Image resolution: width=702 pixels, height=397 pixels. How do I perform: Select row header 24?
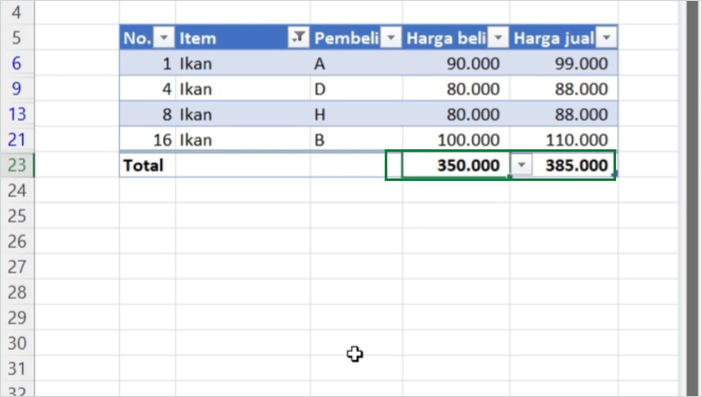tap(17, 191)
